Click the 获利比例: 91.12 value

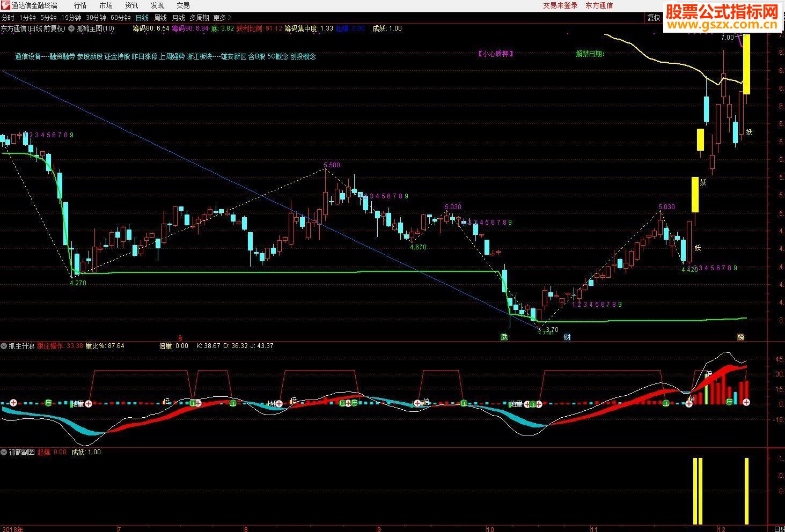click(x=259, y=28)
